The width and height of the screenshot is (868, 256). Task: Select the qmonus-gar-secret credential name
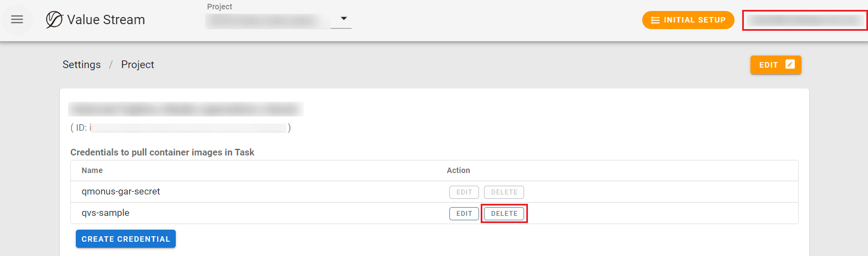point(121,192)
